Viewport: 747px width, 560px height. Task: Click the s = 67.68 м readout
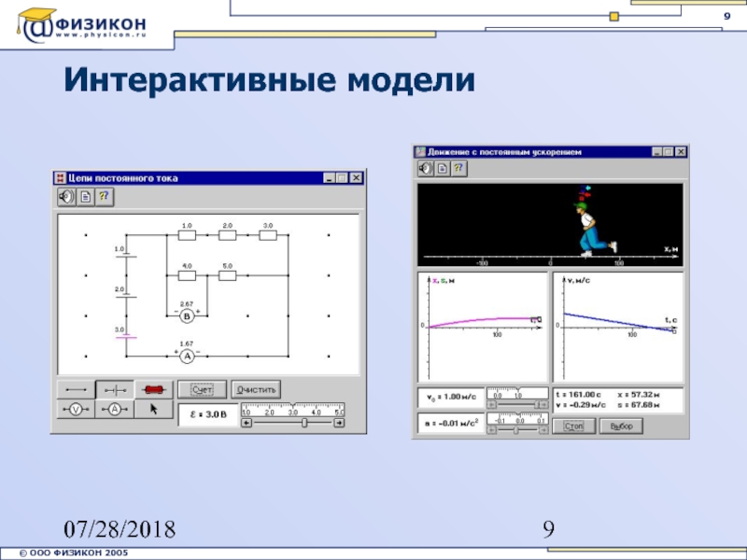point(639,405)
